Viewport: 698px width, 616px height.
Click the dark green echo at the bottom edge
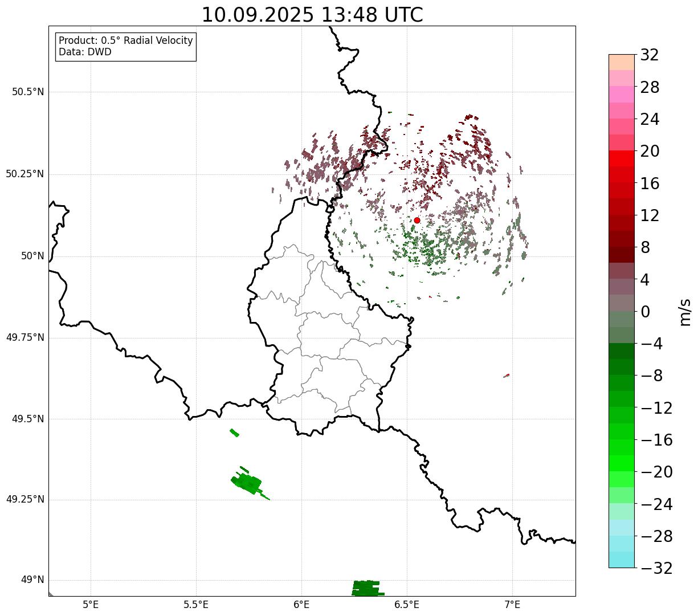(366, 588)
